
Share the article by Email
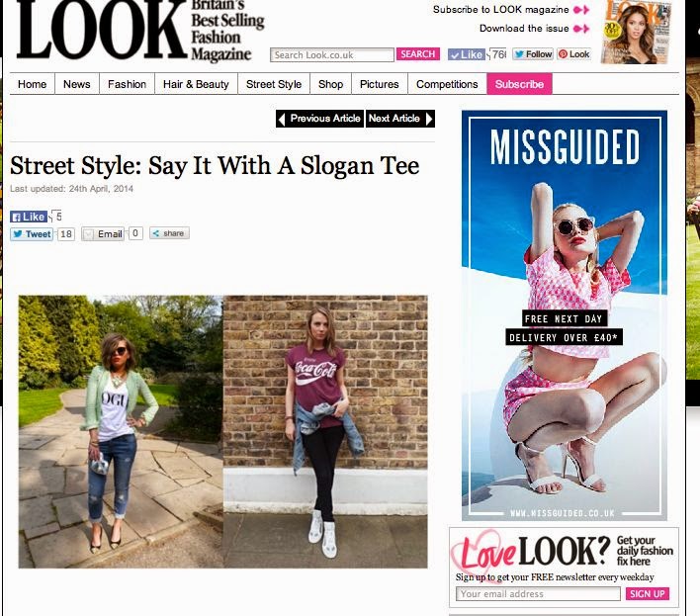(x=103, y=234)
